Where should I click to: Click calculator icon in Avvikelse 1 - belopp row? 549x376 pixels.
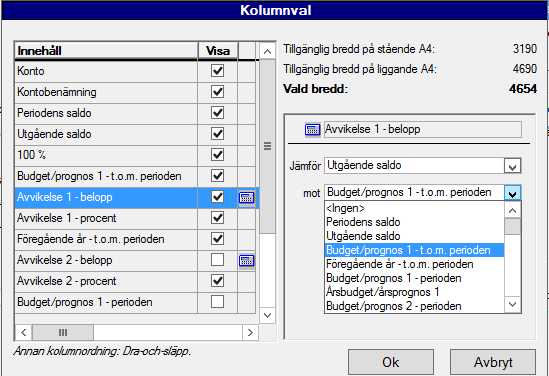[x=246, y=197]
